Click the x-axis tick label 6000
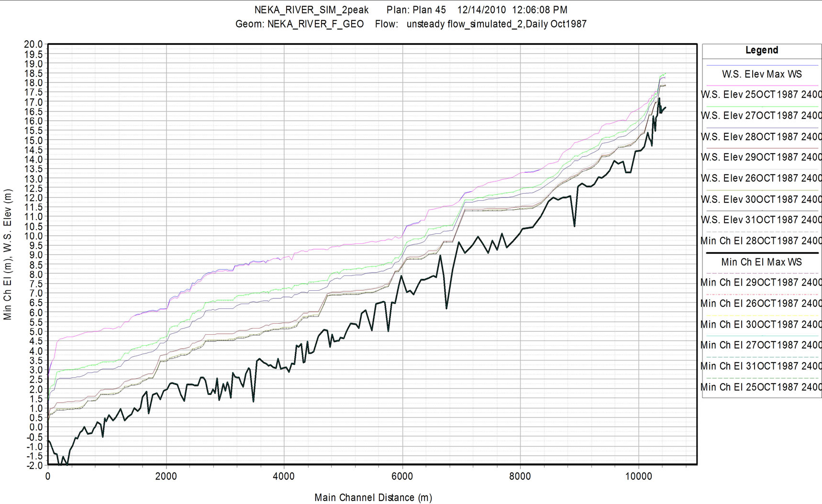The height and width of the screenshot is (504, 822). (x=402, y=476)
